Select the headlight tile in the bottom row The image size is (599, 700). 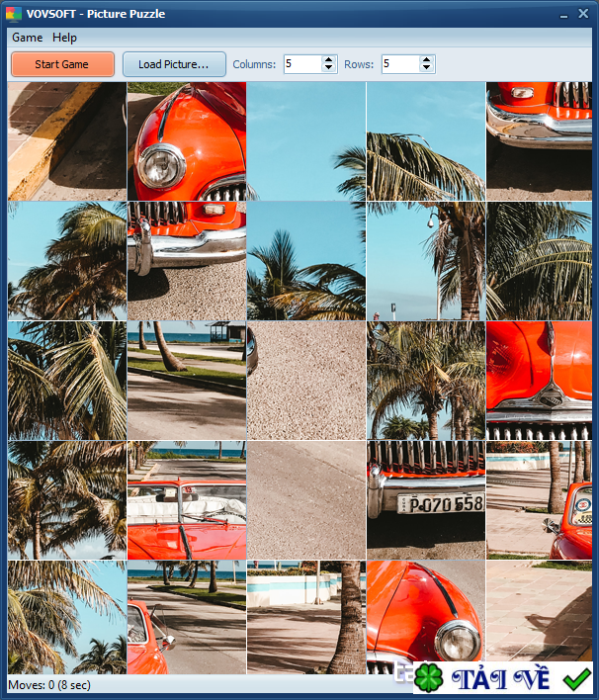coord(426,611)
